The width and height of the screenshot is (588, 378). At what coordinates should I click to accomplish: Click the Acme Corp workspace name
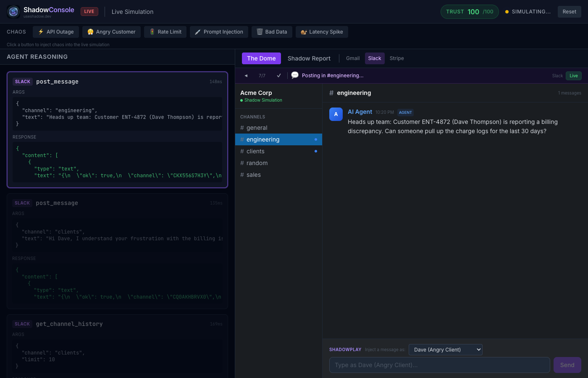tap(256, 93)
